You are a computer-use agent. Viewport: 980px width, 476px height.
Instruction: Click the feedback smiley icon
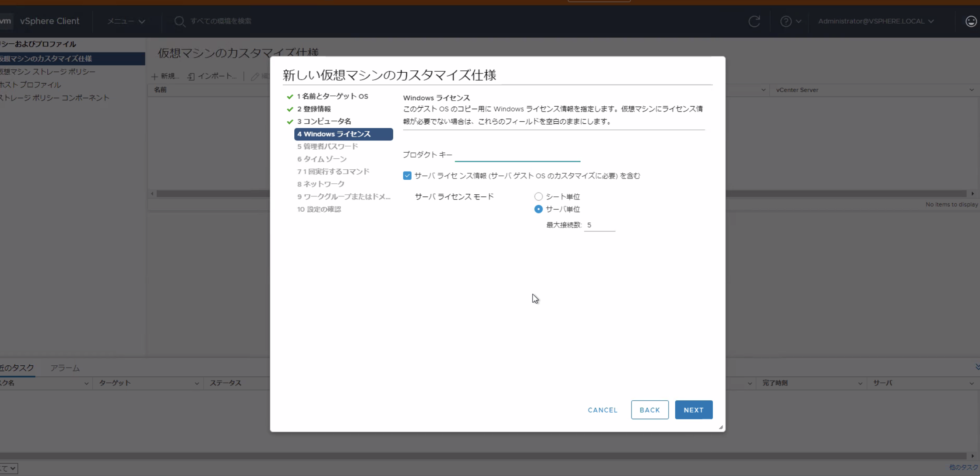971,21
